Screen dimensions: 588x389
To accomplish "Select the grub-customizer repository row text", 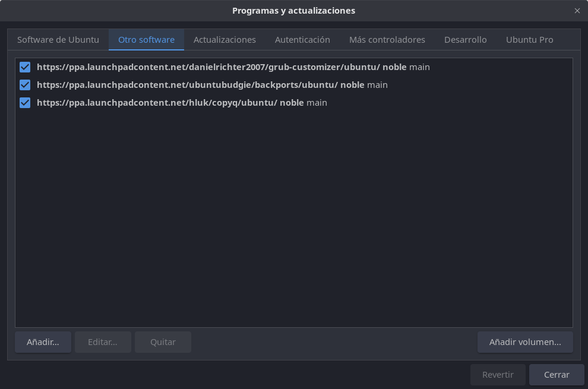I will tap(233, 67).
